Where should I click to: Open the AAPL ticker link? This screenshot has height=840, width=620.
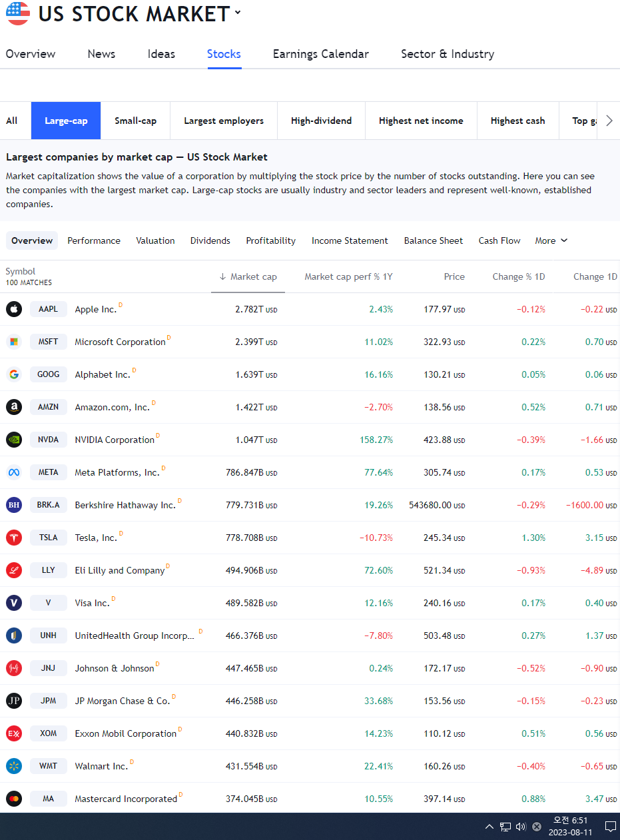(x=49, y=309)
